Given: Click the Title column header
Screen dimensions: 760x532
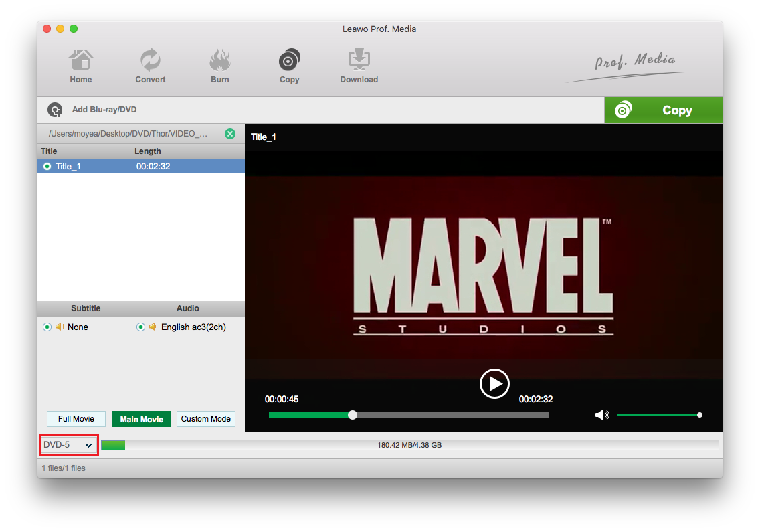Looking at the screenshot, I should [49, 151].
